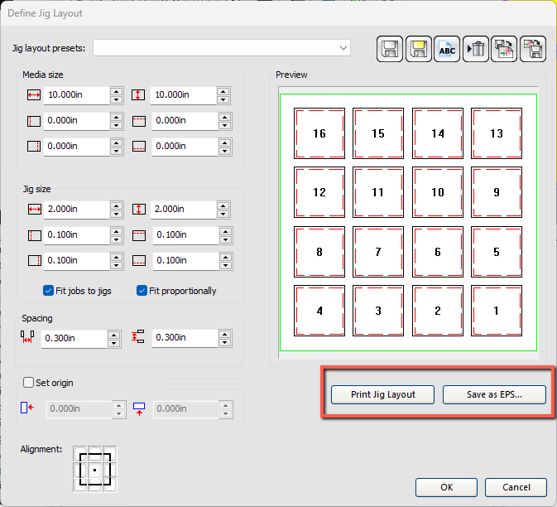This screenshot has width=557, height=507.
Task: Disable Fit jobs to jigs checkbox
Action: click(48, 291)
